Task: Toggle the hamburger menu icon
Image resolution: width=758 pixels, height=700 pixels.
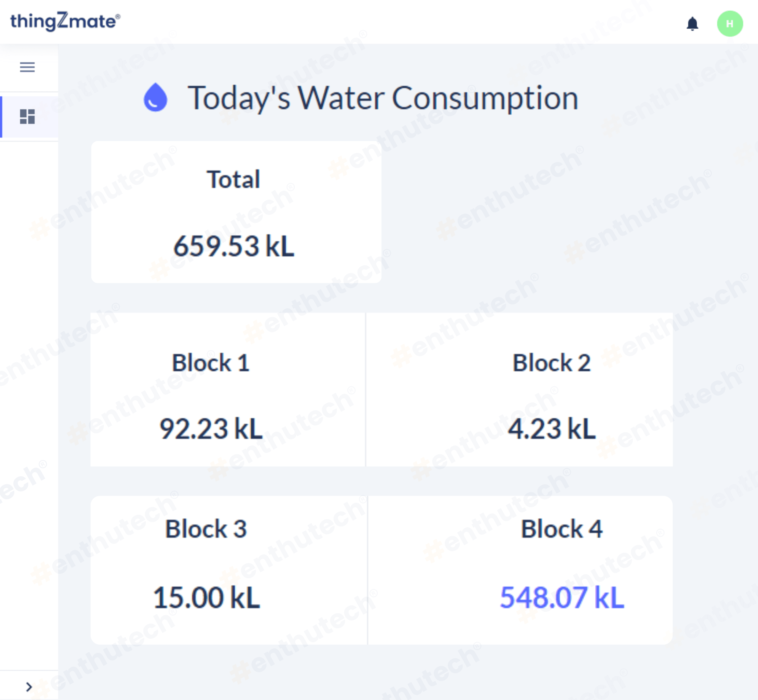Action: pyautogui.click(x=27, y=67)
